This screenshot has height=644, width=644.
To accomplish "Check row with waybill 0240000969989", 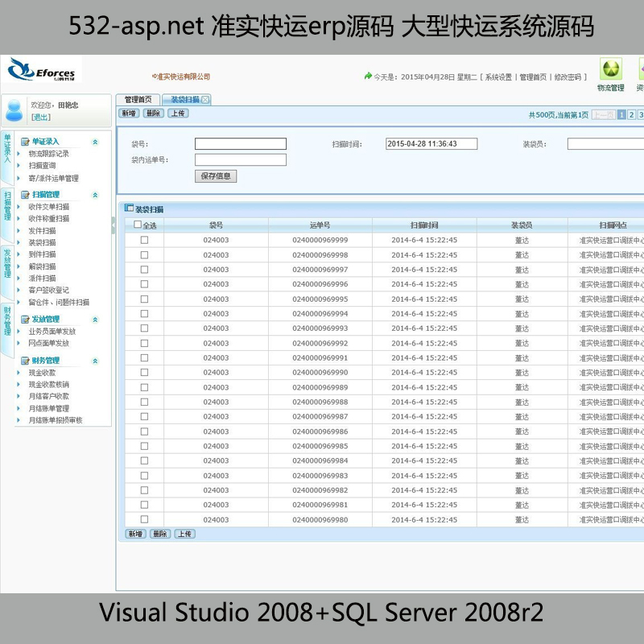I will [x=144, y=387].
